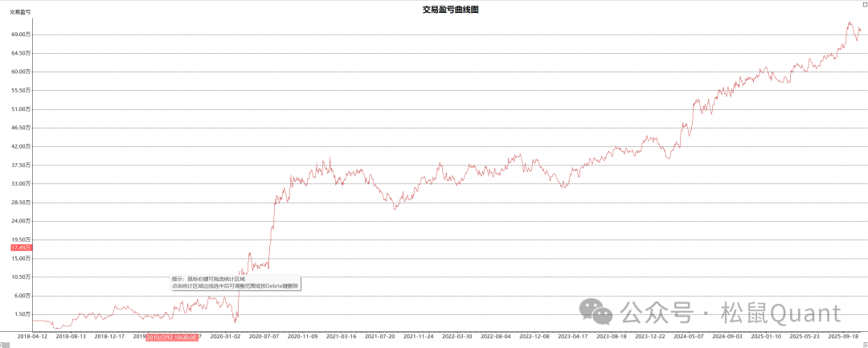Click the small scroll handle at bottom-left corner
The image size is (868, 348).
point(3,344)
